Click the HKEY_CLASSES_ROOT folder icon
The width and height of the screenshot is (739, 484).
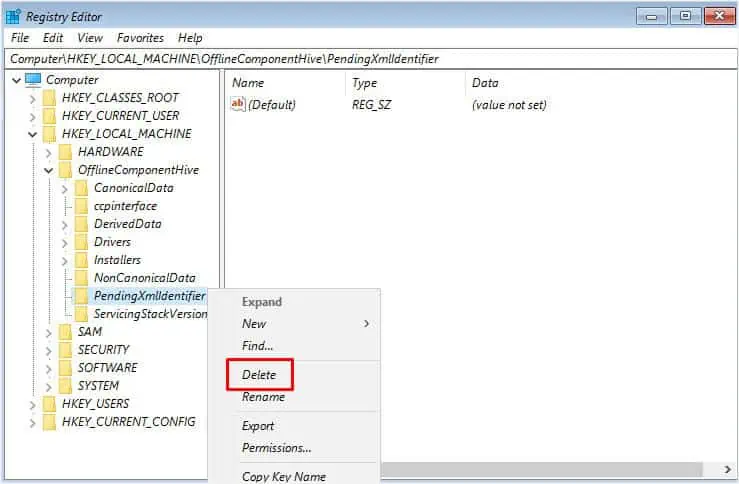pos(49,98)
